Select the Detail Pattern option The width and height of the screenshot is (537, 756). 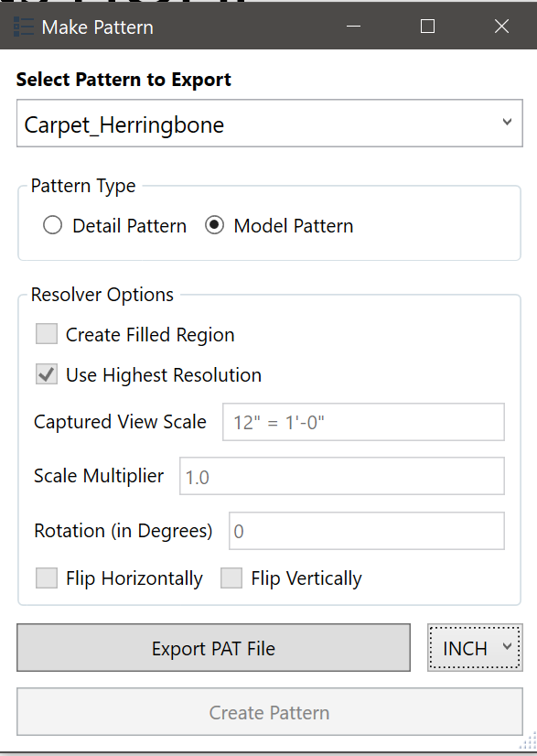pyautogui.click(x=52, y=225)
